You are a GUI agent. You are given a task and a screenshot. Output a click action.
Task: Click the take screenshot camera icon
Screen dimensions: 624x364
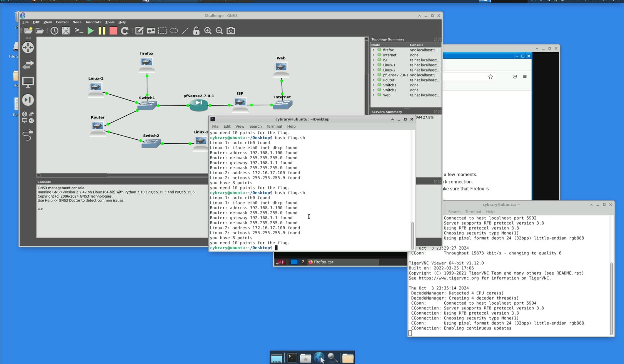231,31
